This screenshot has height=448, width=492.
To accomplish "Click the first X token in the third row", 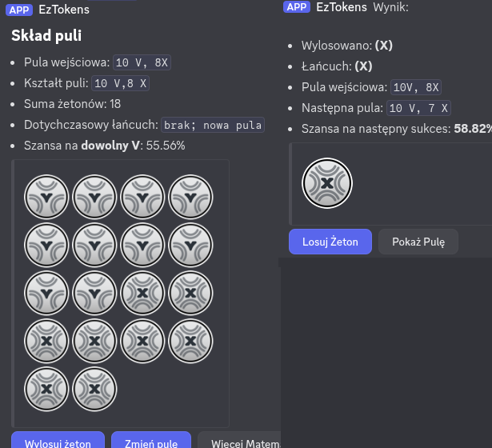I will pyautogui.click(x=143, y=294).
